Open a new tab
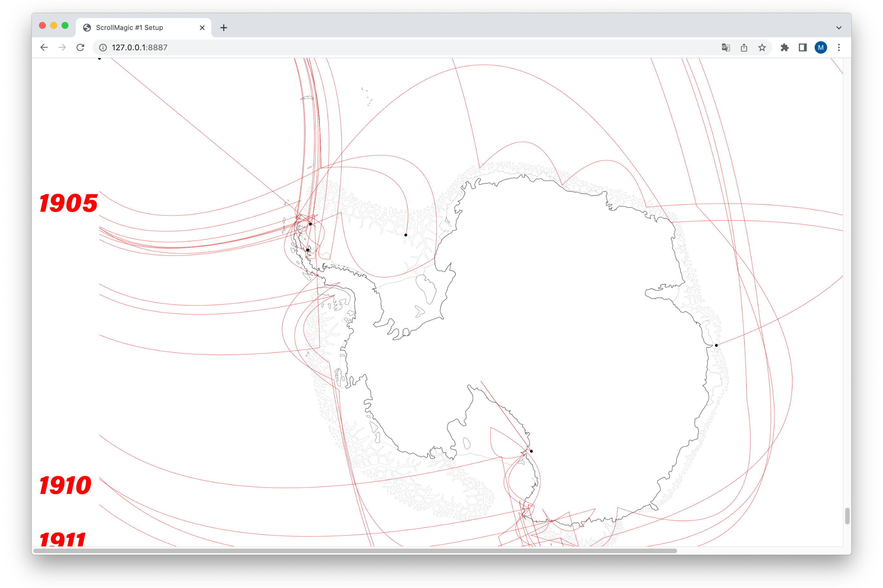This screenshot has width=883, height=588. click(224, 28)
